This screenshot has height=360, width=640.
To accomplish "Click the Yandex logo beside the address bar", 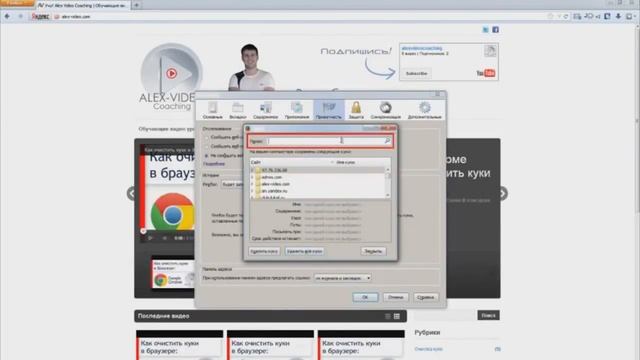I will pos(40,16).
